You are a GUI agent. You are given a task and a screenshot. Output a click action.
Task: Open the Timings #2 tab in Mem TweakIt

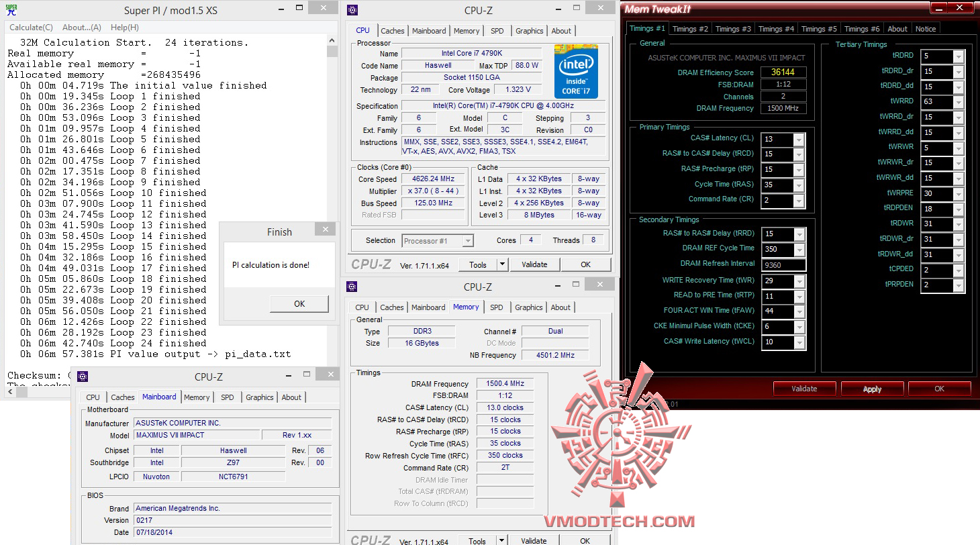[x=690, y=29]
